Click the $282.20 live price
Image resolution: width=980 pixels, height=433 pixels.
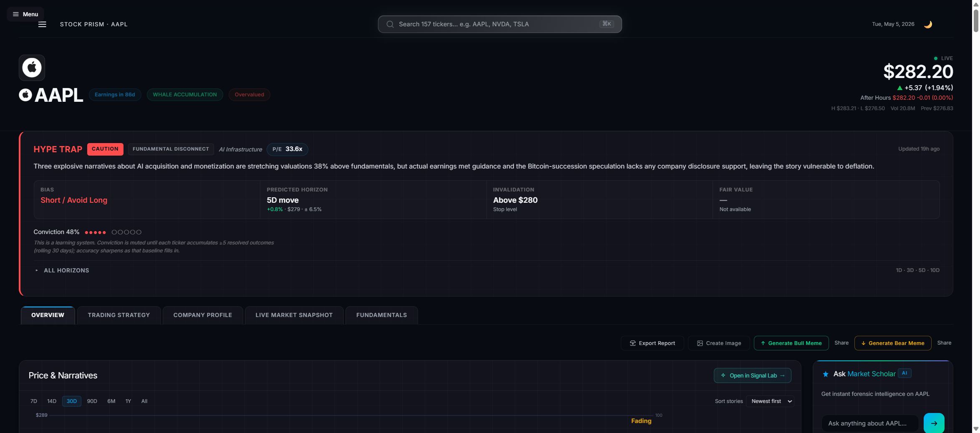point(918,72)
